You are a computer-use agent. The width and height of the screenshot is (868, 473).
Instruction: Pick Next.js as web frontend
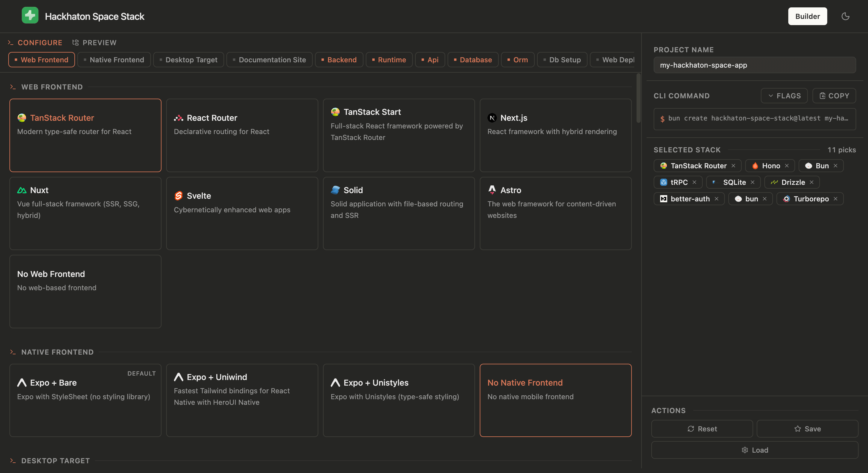(x=556, y=135)
